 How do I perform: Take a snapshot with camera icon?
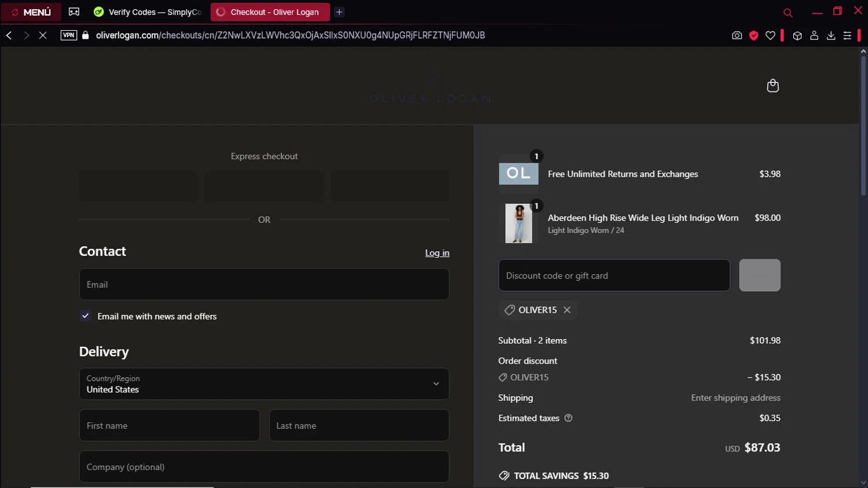[737, 35]
